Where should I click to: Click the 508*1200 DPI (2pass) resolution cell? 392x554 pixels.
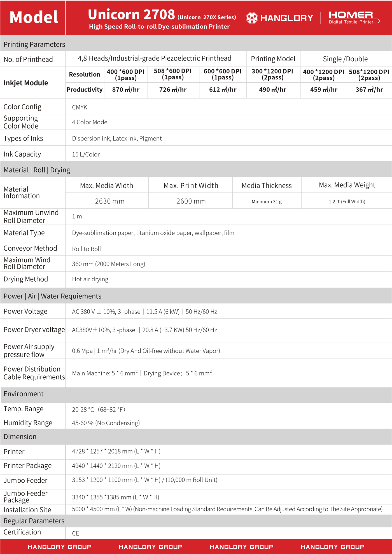369,75
